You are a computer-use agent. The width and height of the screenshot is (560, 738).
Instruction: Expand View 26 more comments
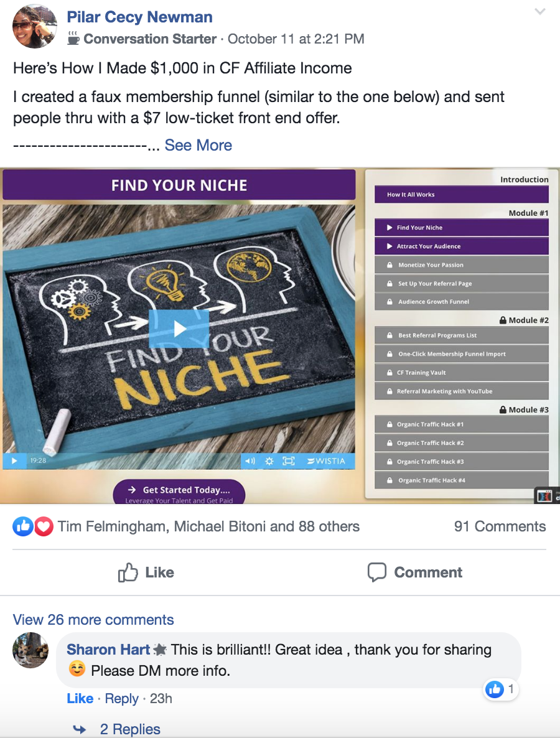(x=93, y=619)
